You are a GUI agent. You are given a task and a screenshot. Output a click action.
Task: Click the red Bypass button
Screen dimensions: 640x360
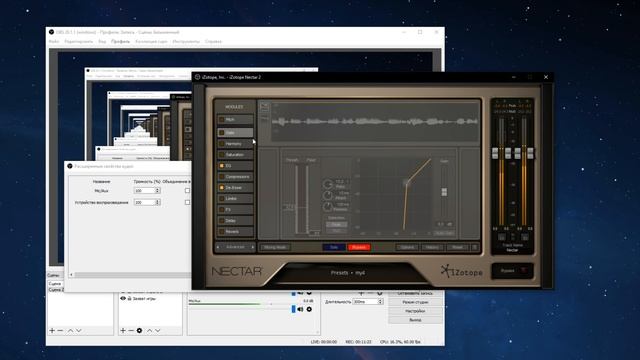[359, 247]
